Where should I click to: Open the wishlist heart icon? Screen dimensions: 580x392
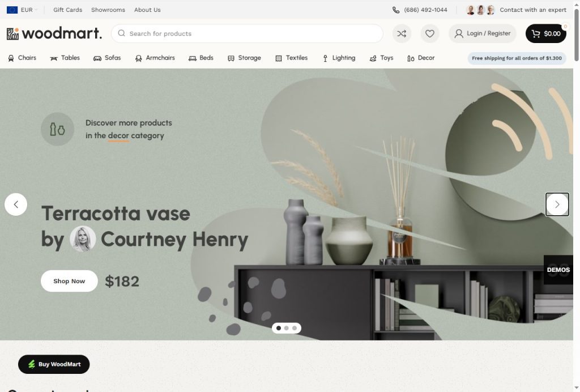[x=430, y=33]
